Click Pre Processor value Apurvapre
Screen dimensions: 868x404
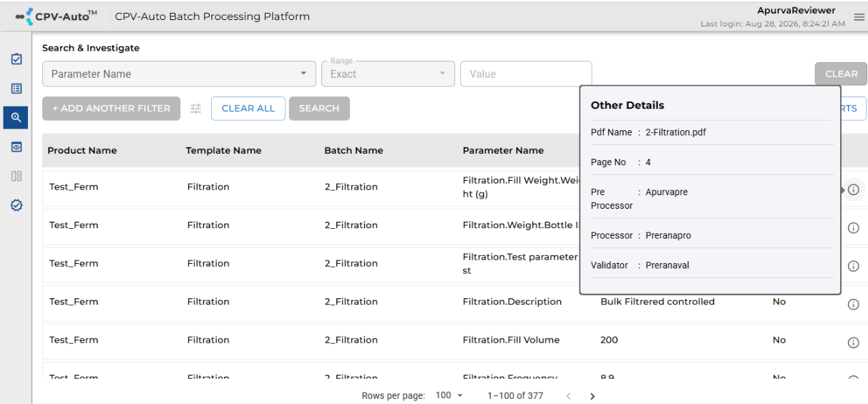point(667,192)
